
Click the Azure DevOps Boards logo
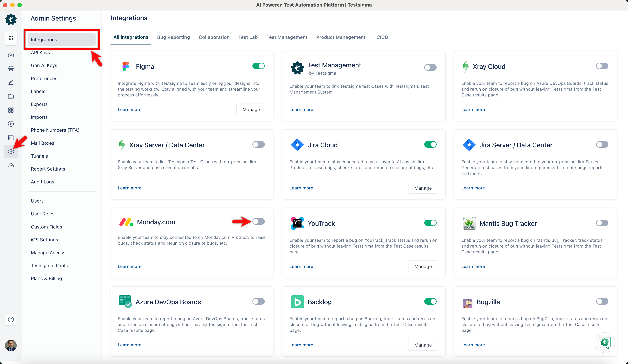click(125, 302)
